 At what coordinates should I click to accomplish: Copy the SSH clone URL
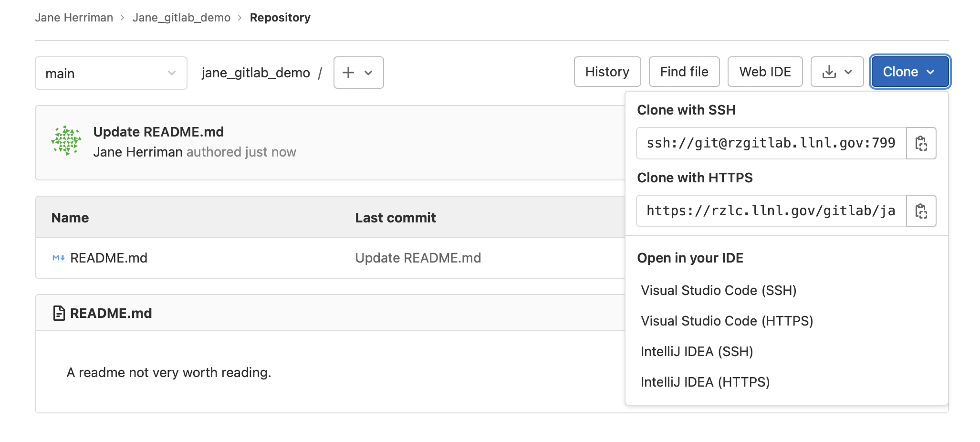pos(921,143)
